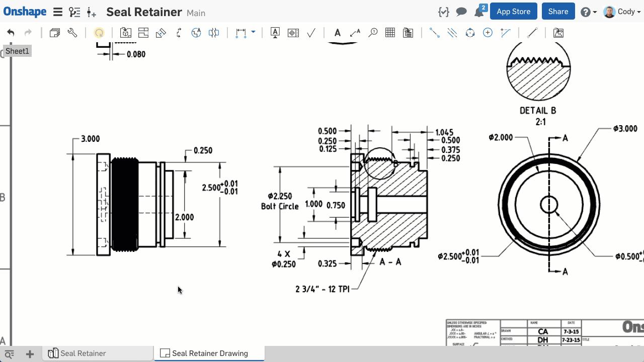Click the Undo arrow in toolbar

(11, 33)
